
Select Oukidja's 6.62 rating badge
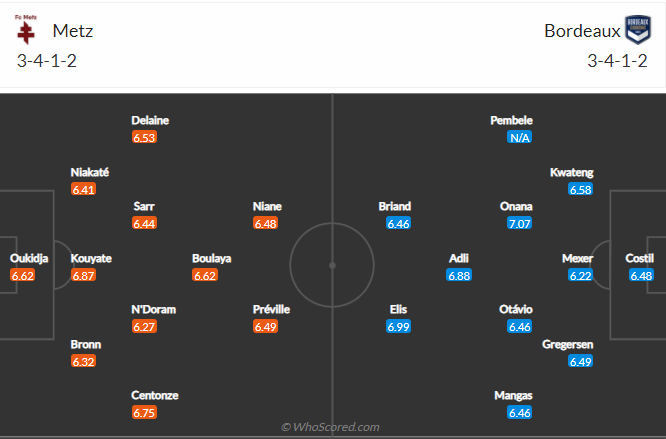click(23, 276)
